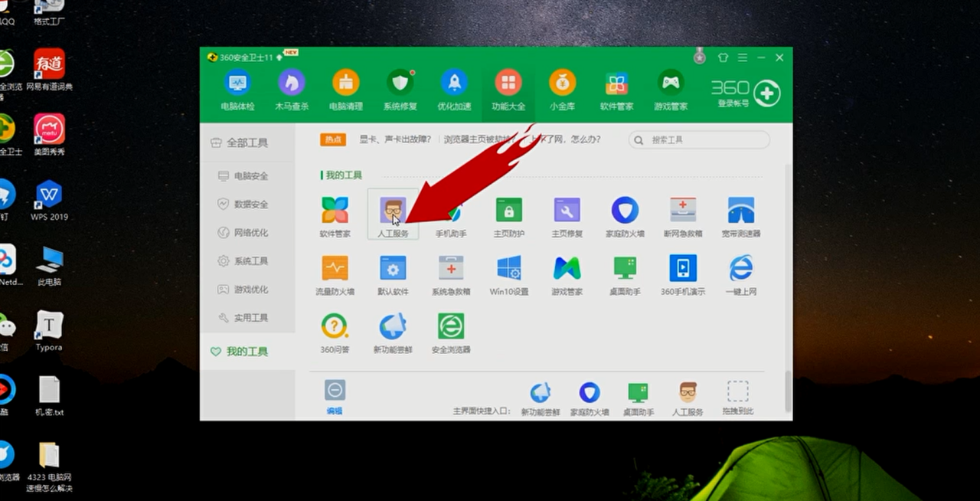
Task: Open main menu hamburger icon in title bar
Action: pyautogui.click(x=742, y=57)
